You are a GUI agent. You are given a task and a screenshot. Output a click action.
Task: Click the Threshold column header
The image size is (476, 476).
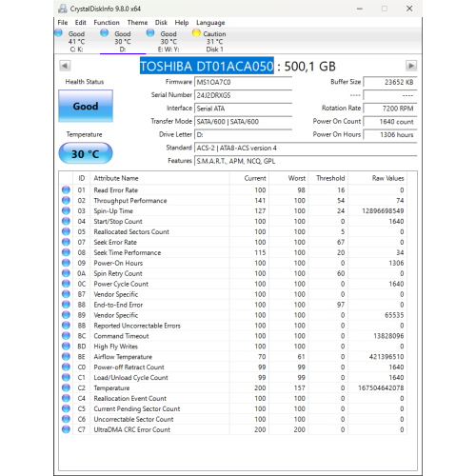[x=328, y=178]
